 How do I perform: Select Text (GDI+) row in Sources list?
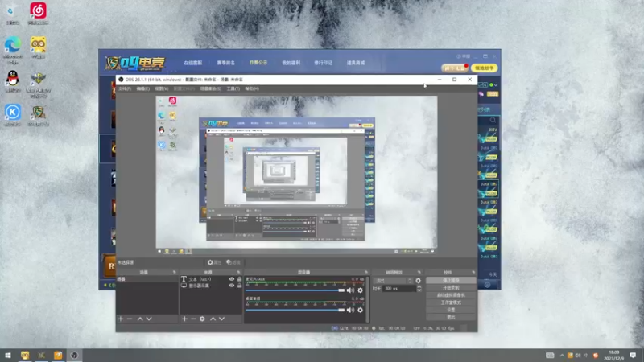(x=212, y=279)
